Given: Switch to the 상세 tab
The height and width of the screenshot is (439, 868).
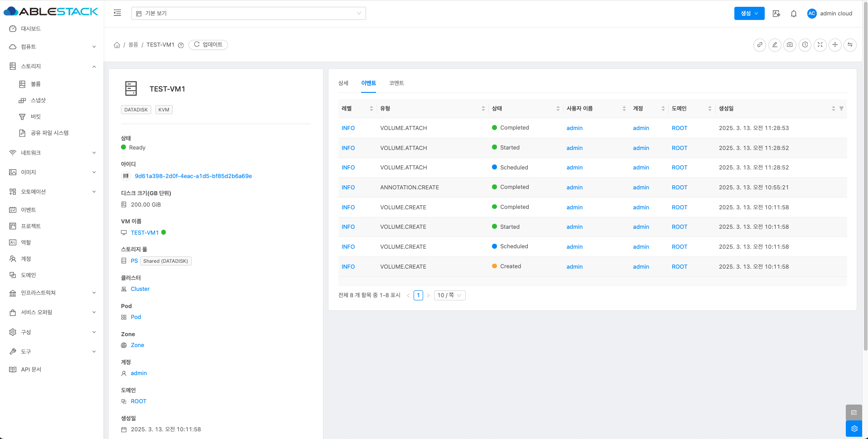Looking at the screenshot, I should pyautogui.click(x=343, y=83).
